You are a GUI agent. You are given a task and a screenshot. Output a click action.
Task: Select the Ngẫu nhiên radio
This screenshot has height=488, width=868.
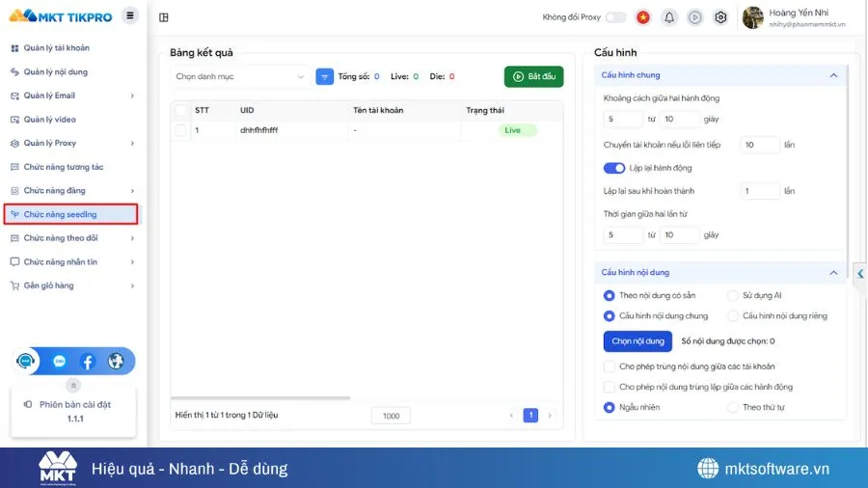pos(609,407)
